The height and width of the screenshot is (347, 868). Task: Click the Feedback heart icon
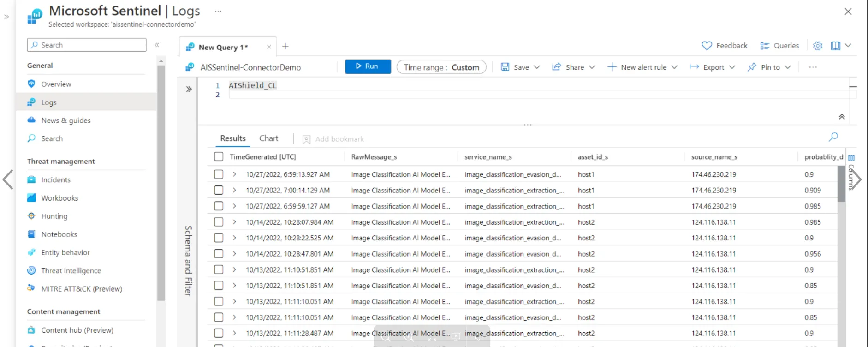pos(707,46)
